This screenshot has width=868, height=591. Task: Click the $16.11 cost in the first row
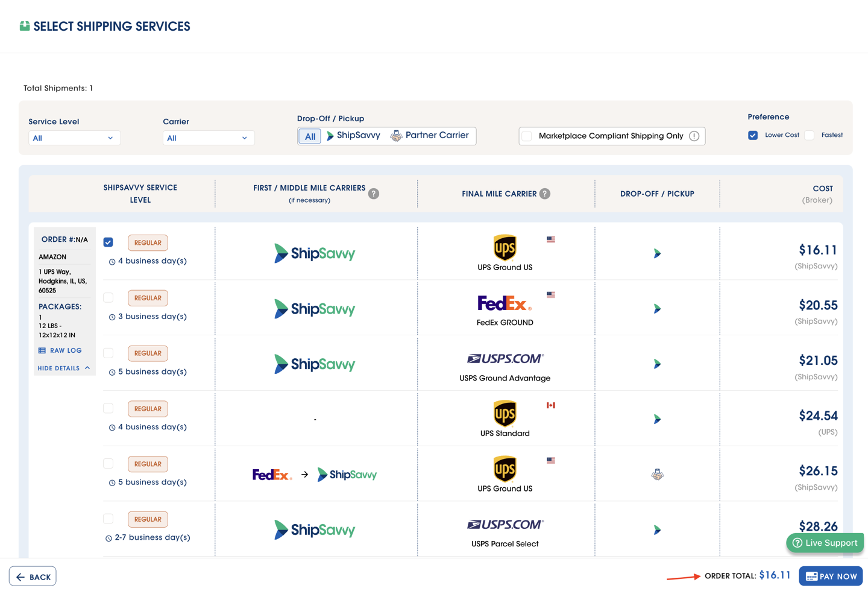[818, 250]
